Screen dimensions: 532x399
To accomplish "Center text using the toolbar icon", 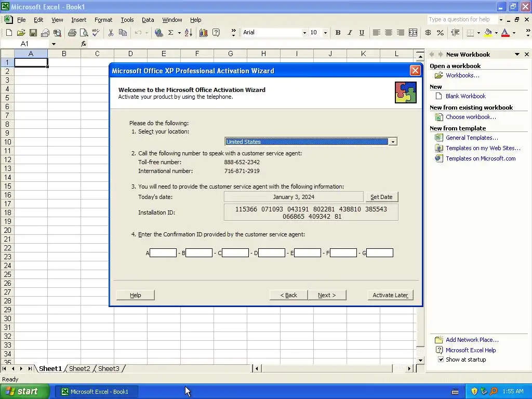I will pyautogui.click(x=389, y=33).
